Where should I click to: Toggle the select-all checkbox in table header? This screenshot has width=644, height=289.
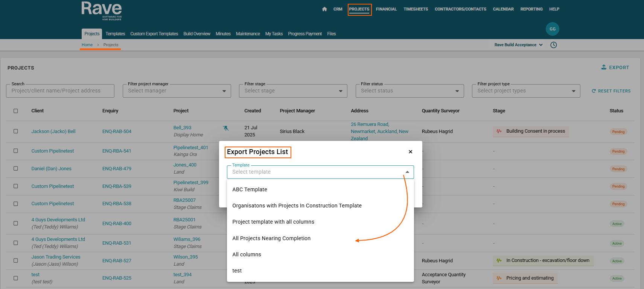click(x=15, y=111)
